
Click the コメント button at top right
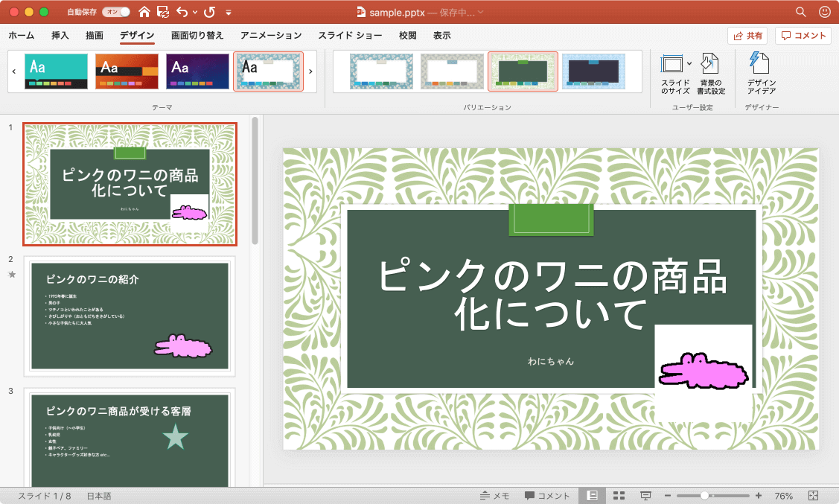tap(803, 36)
